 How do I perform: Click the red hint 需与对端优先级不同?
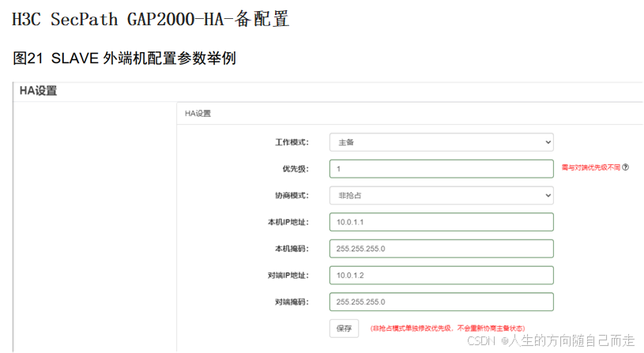click(x=590, y=167)
